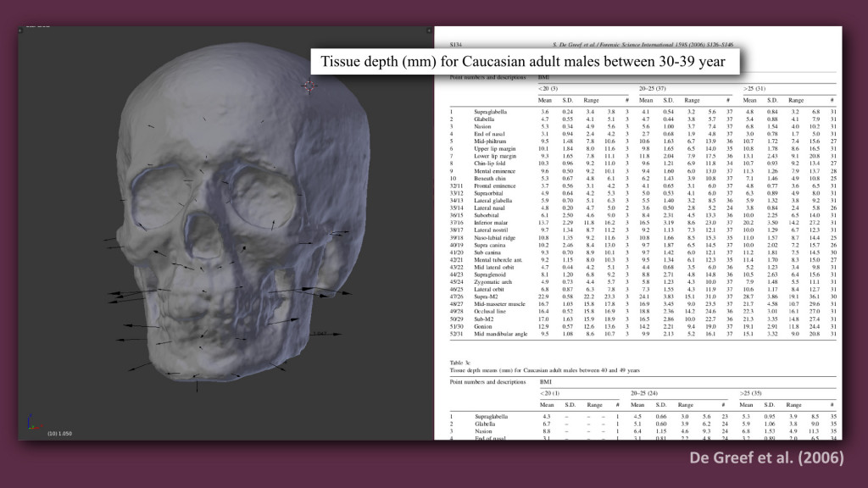Click the "Sub canina" row label
The width and height of the screenshot is (868, 488).
point(487,252)
